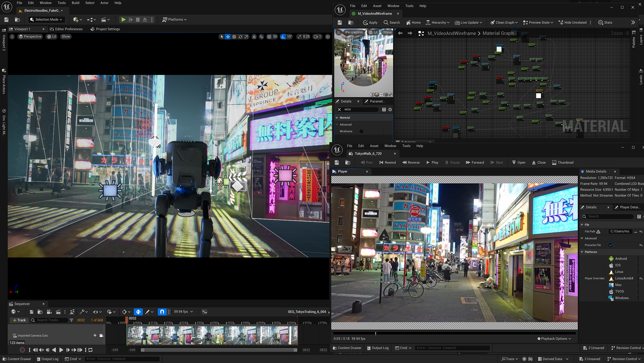644x363 pixels.
Task: Click the Sequencer render movie clapboard icon
Action: coord(58,312)
